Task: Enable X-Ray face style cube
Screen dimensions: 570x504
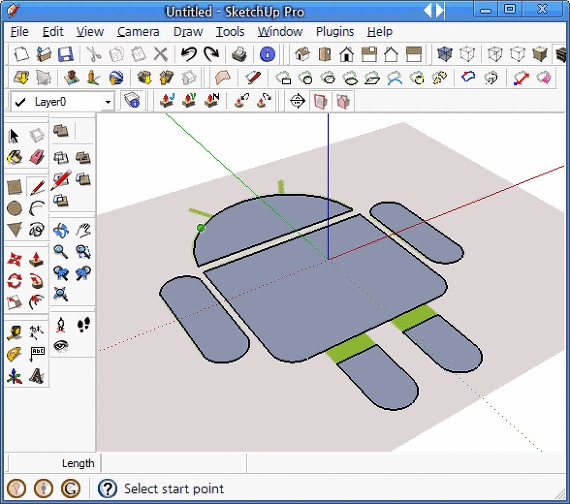Action: pos(445,54)
